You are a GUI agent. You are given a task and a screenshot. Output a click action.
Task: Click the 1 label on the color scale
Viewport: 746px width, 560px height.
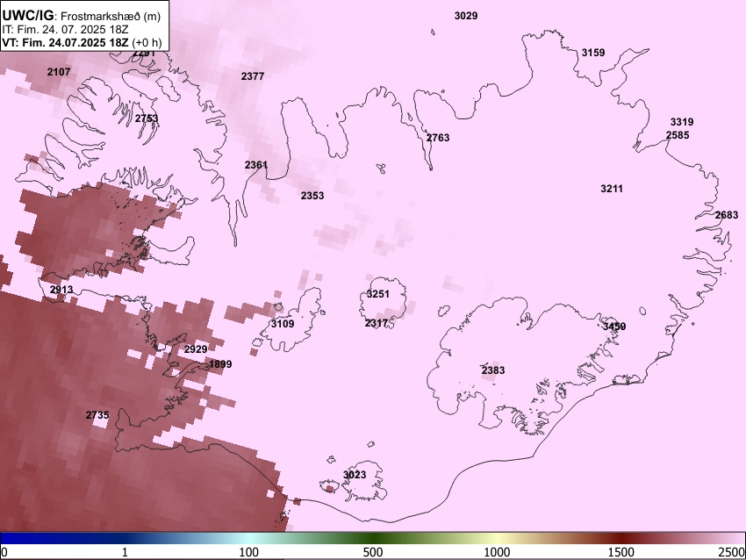(x=125, y=552)
